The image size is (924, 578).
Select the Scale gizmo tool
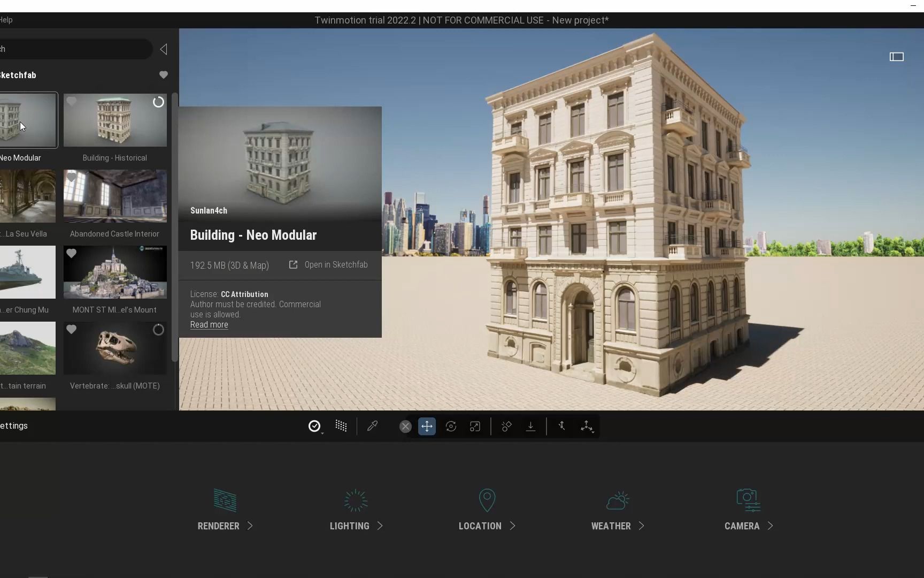tap(475, 426)
